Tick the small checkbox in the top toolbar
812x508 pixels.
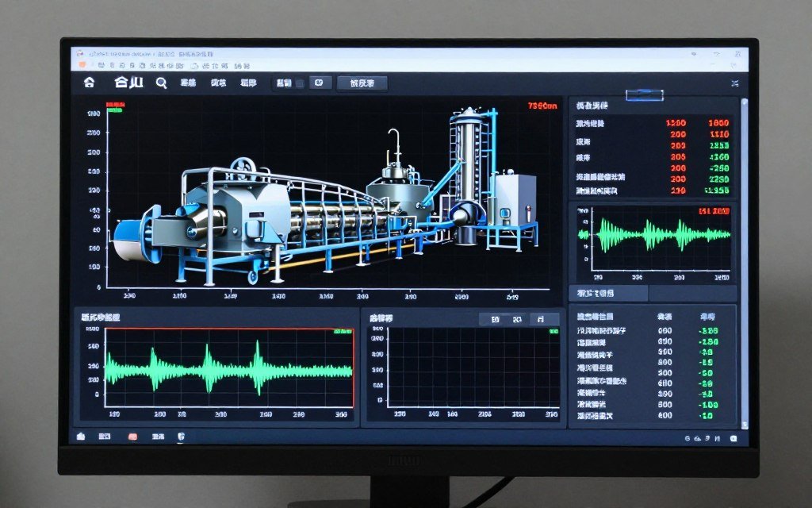(x=299, y=83)
